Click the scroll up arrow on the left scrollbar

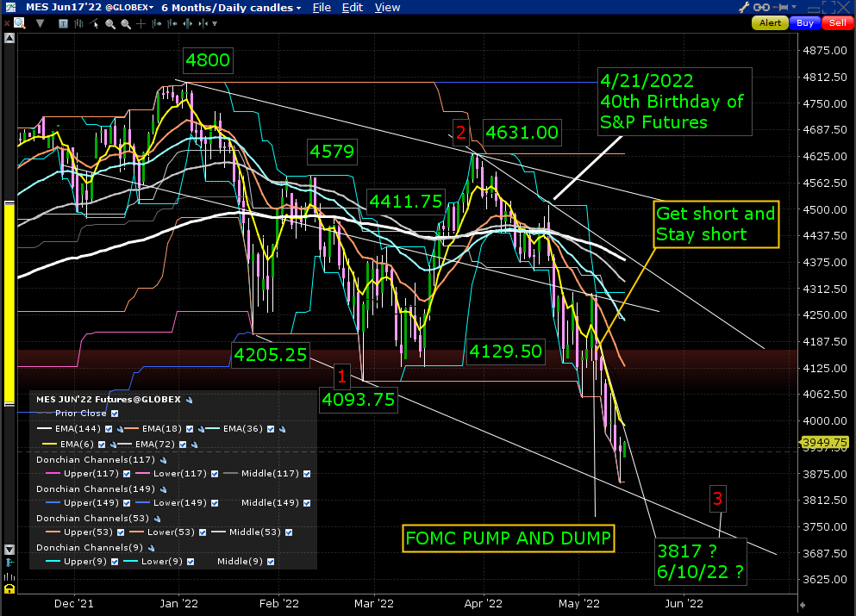coord(9,38)
